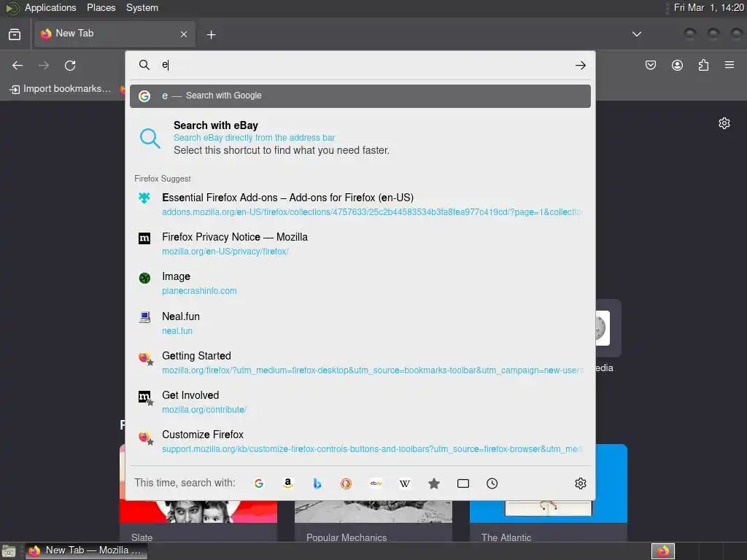747x560 pixels.
Task: Open the Neal.fun suggestion
Action: tap(360, 323)
